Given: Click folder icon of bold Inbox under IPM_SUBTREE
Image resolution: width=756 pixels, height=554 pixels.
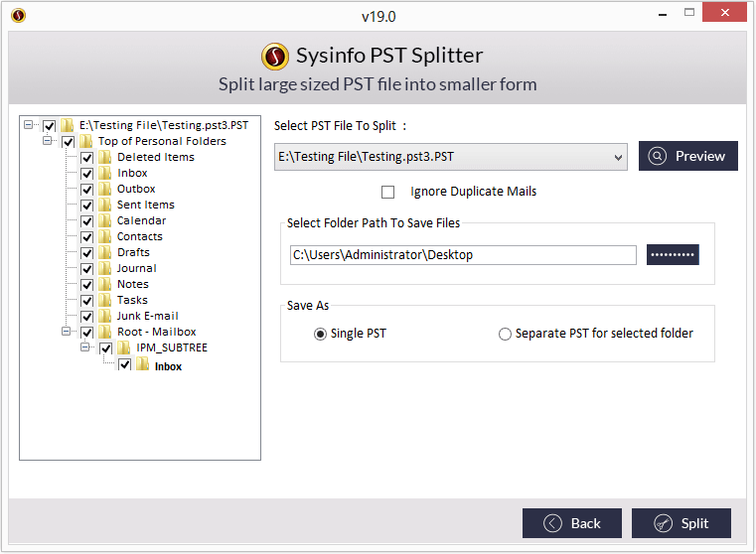Looking at the screenshot, I should coord(142,364).
